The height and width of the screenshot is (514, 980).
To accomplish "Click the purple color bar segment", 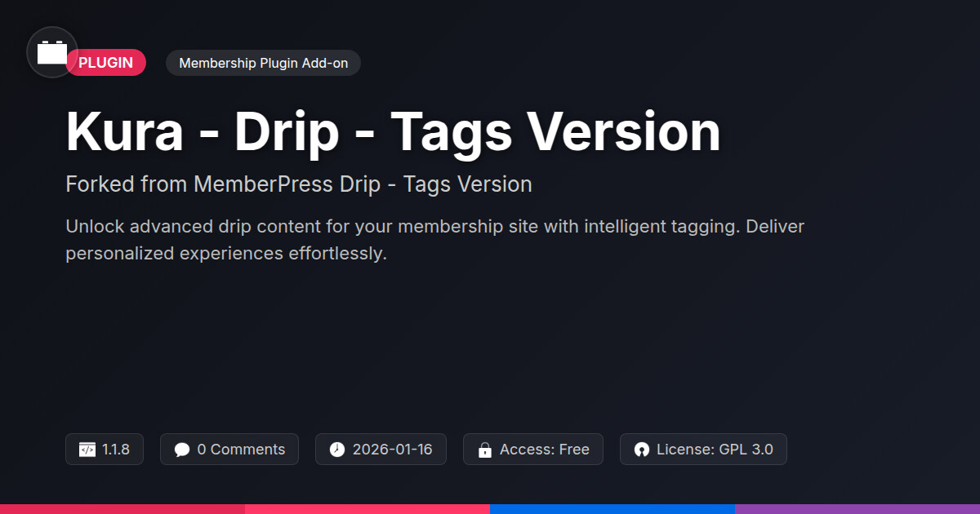I will pos(857,509).
